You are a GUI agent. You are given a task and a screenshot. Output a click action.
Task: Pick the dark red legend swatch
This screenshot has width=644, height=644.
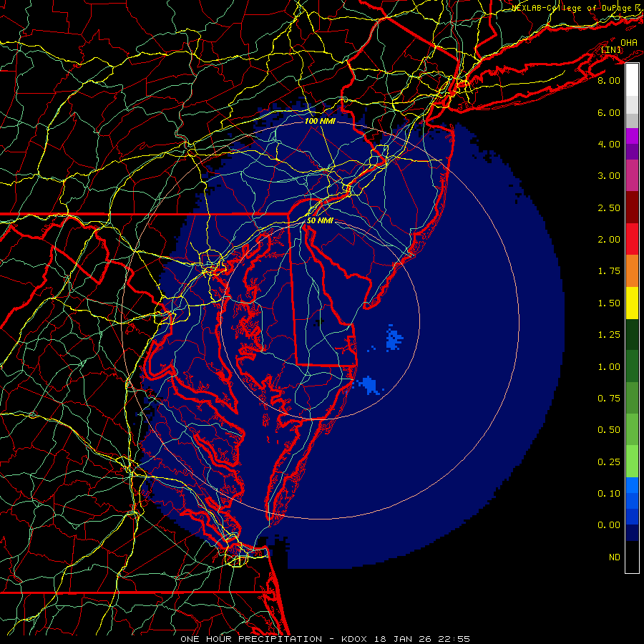click(x=632, y=208)
